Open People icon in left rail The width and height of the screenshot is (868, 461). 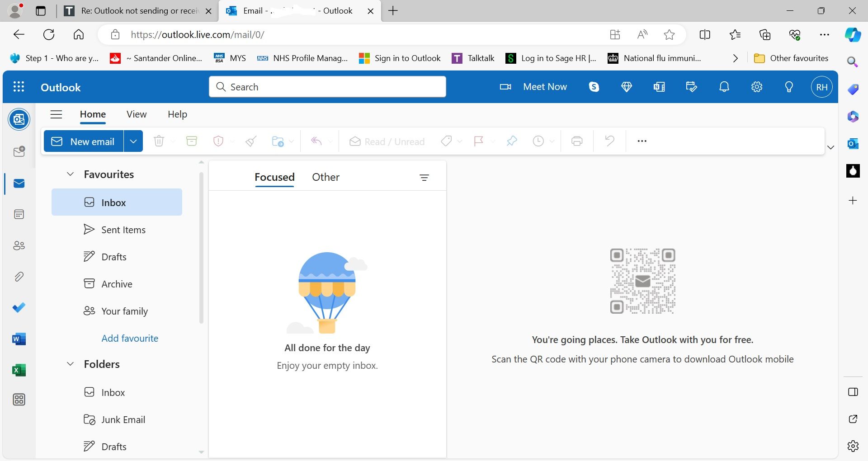click(19, 246)
